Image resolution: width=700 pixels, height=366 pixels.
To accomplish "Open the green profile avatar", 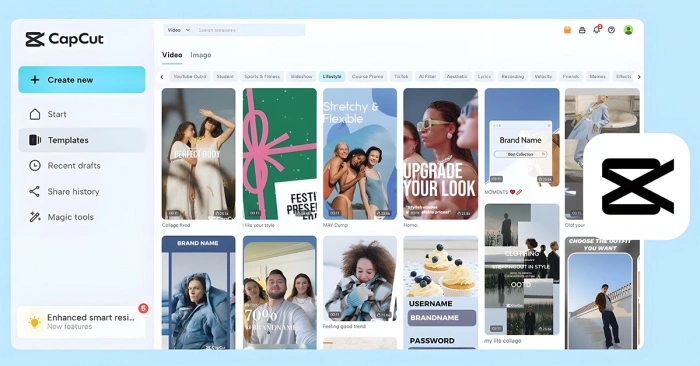I will click(628, 30).
